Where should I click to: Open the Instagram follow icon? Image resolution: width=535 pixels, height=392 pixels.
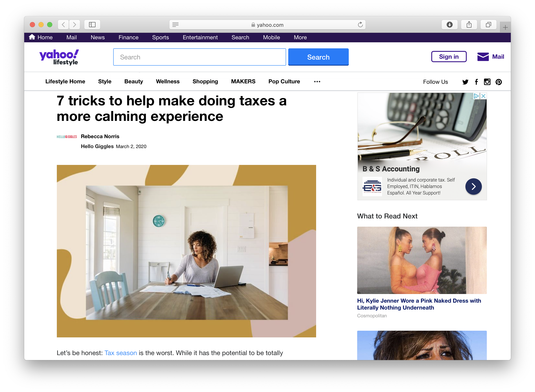[487, 82]
